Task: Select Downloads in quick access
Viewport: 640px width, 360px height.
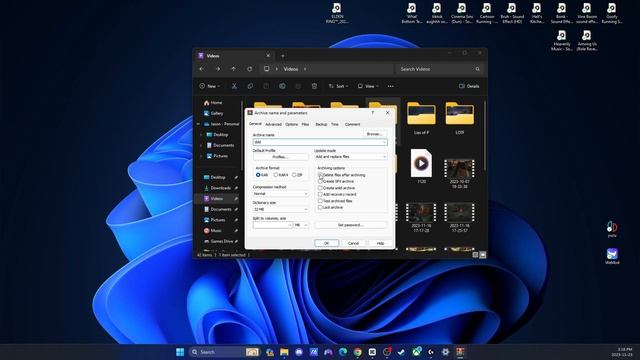Action: tap(217, 188)
